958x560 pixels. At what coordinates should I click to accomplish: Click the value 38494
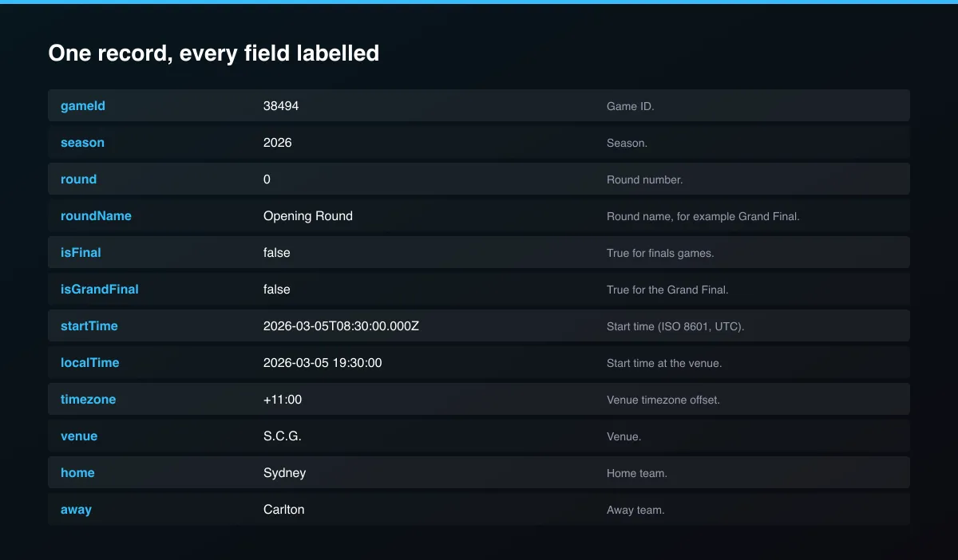[281, 106]
